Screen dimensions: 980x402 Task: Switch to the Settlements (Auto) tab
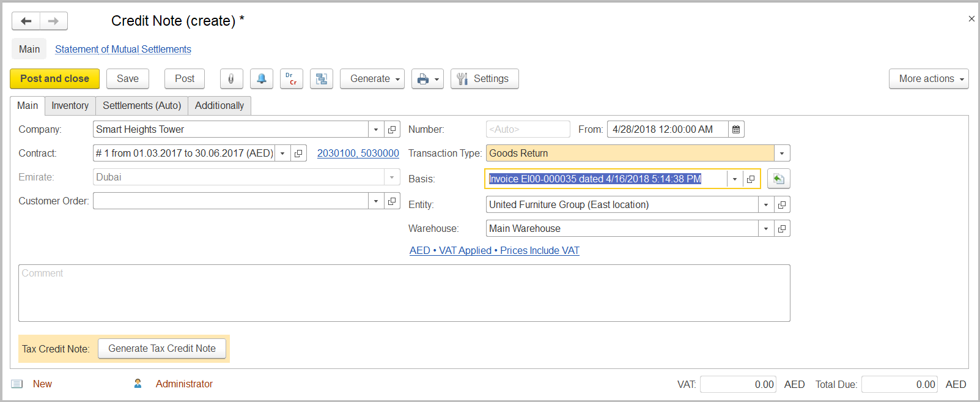(142, 105)
